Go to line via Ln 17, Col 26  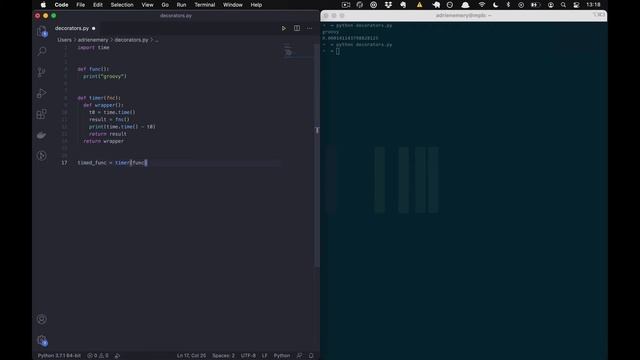click(x=191, y=356)
